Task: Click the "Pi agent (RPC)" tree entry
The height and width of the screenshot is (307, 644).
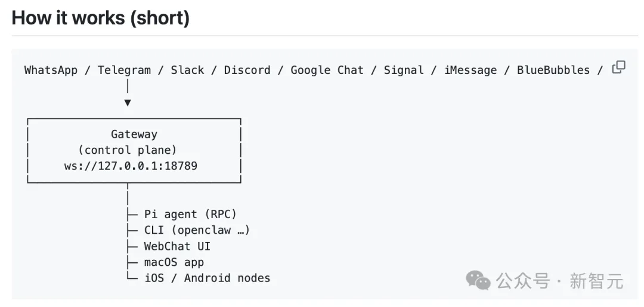Action: pos(190,214)
